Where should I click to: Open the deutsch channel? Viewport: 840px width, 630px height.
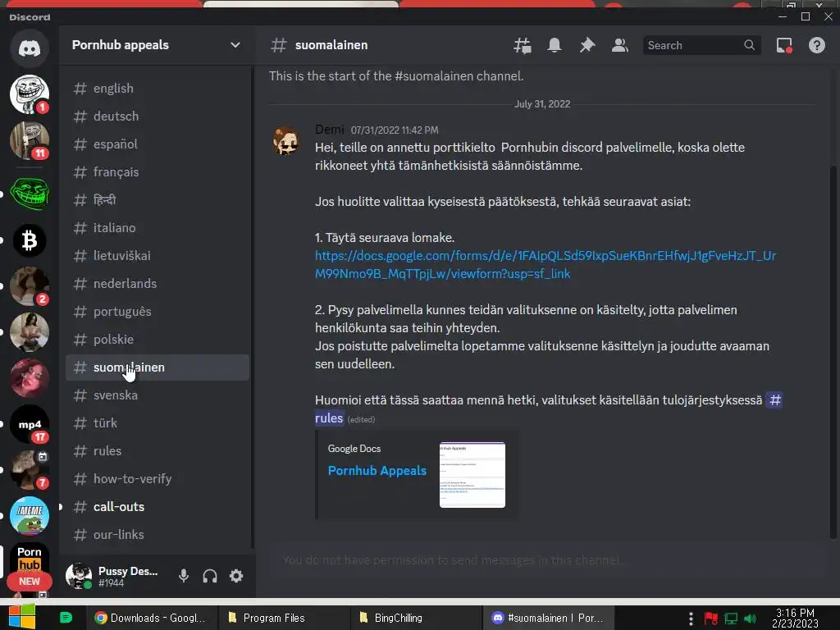coord(157,116)
